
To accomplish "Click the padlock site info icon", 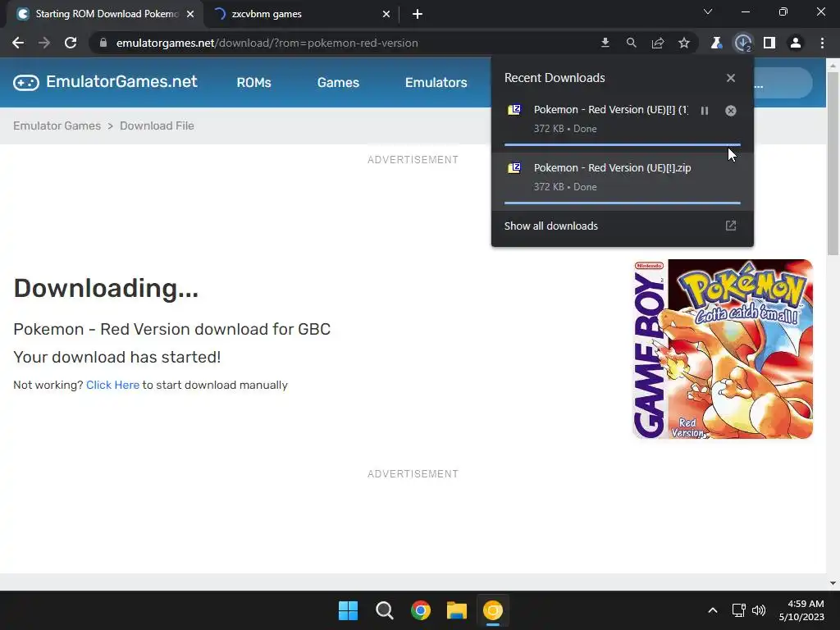I will (103, 43).
